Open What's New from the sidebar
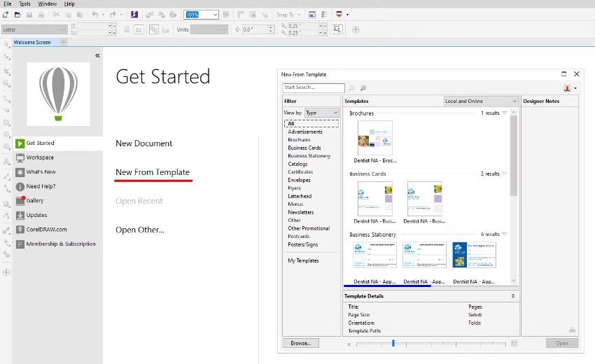This screenshot has width=595, height=364. [41, 172]
